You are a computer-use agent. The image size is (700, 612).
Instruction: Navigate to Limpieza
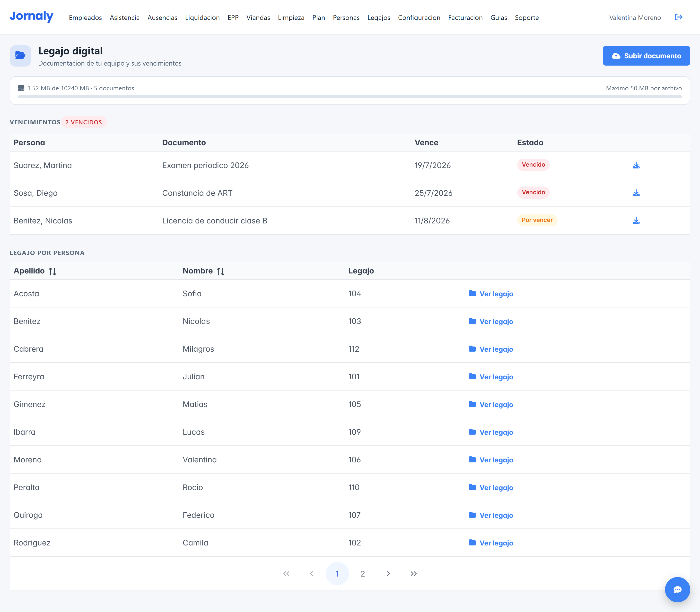[x=291, y=17]
